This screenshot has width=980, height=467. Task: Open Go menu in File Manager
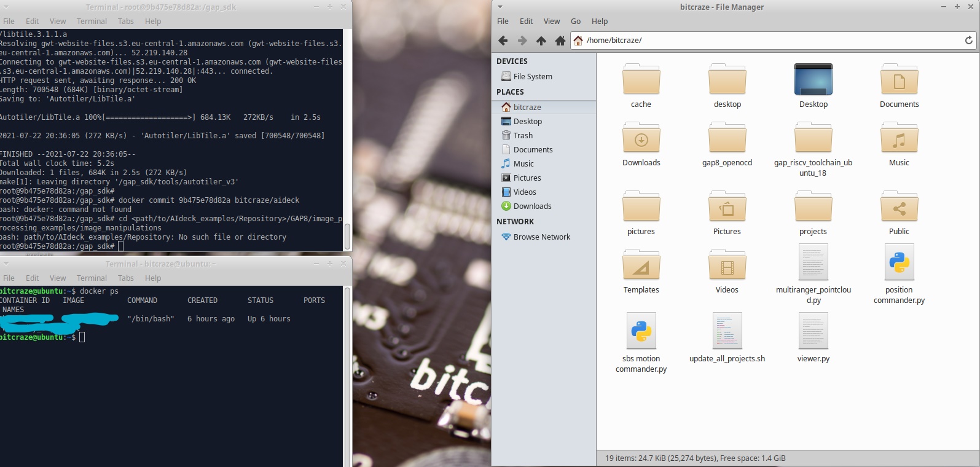pos(576,21)
